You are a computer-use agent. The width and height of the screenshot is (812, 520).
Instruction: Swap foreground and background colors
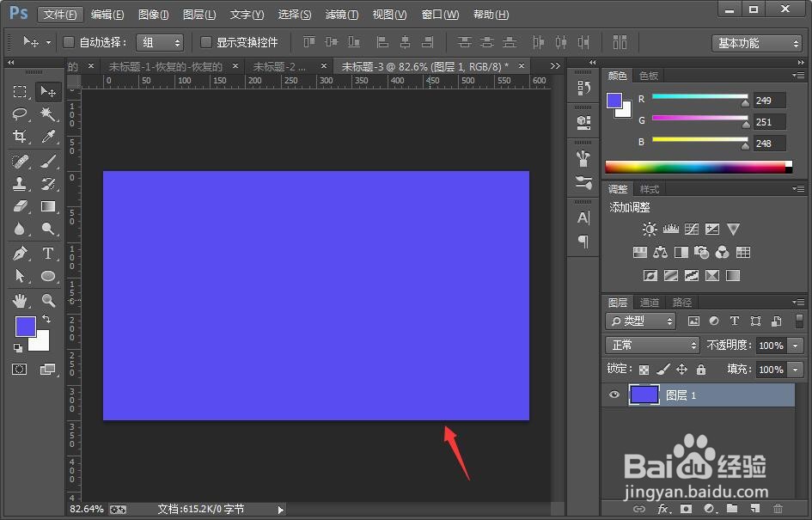[46, 319]
